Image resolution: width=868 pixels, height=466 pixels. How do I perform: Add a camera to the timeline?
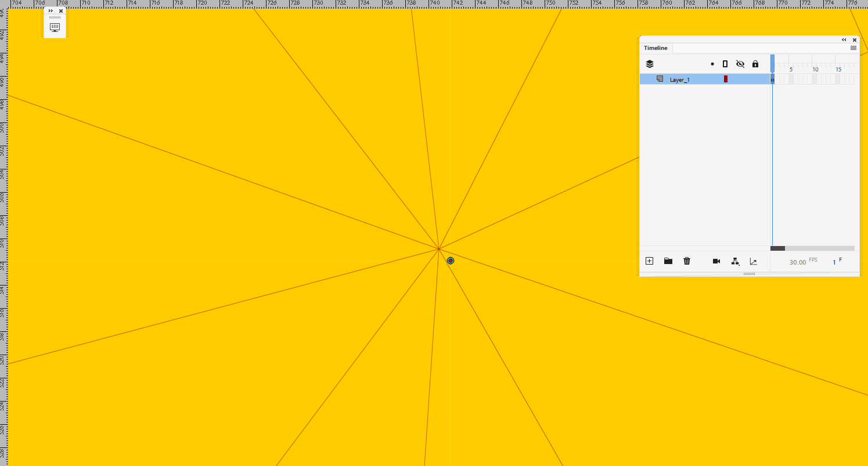(716, 261)
